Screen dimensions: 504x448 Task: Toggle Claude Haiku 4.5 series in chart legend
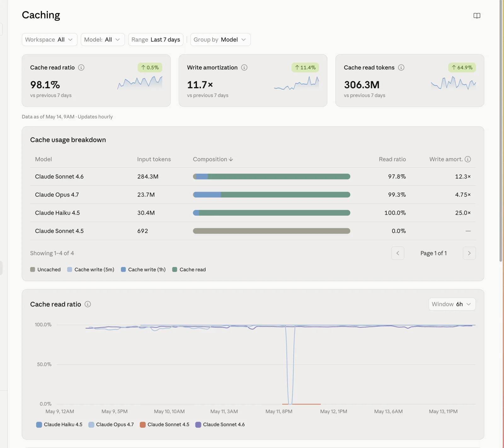click(x=59, y=424)
